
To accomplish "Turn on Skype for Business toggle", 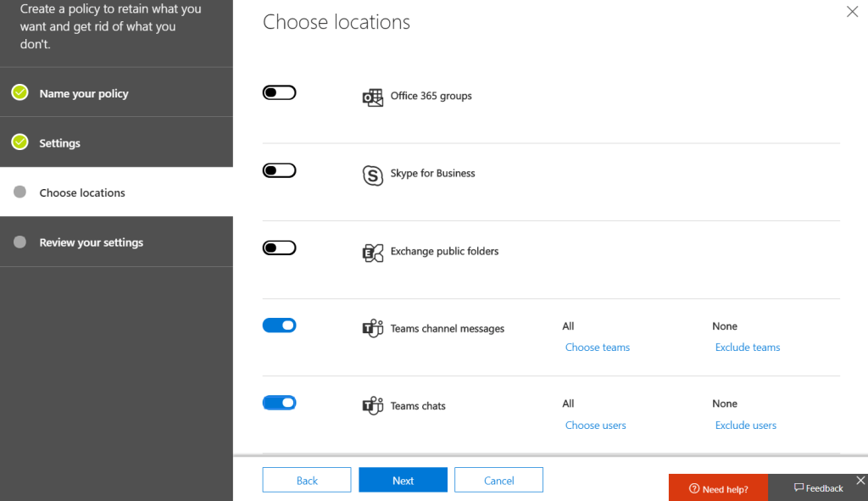I will (279, 170).
